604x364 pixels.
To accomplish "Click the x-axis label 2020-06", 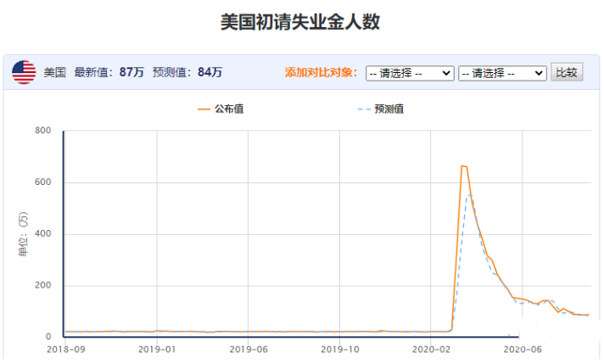I will pos(523,350).
